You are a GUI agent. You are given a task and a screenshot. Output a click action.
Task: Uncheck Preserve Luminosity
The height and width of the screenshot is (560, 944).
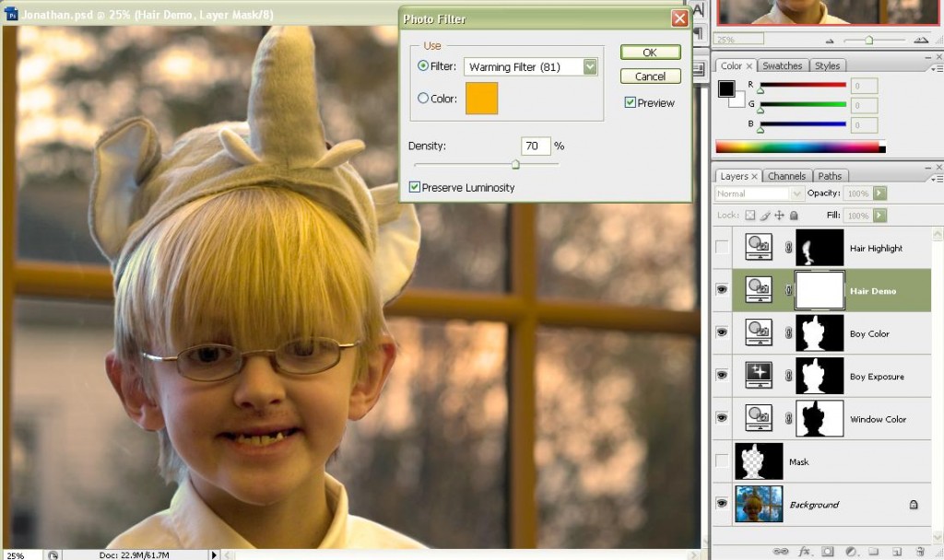click(415, 187)
